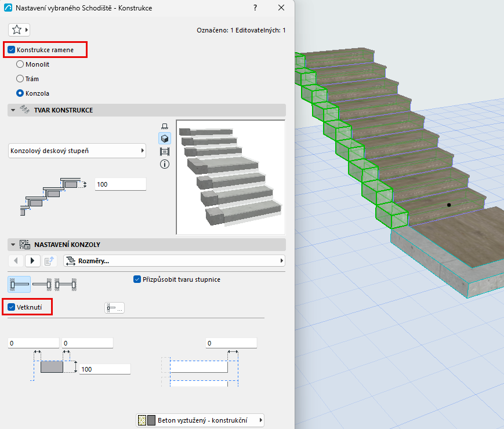Click the help question mark icon
504x429 pixels.
pos(255,8)
